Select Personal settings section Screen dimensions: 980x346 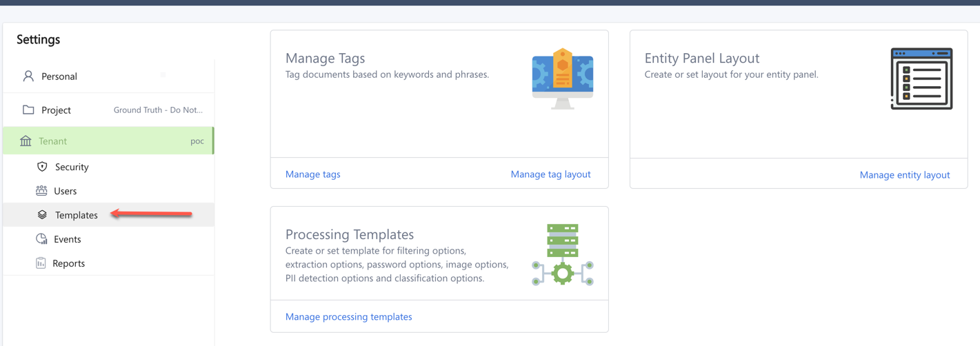pyautogui.click(x=59, y=77)
